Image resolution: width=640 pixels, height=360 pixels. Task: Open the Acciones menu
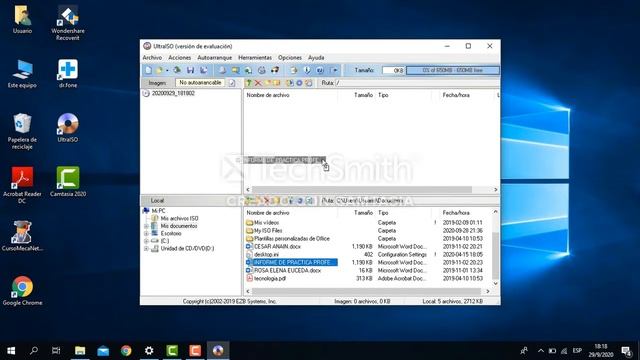tap(180, 58)
